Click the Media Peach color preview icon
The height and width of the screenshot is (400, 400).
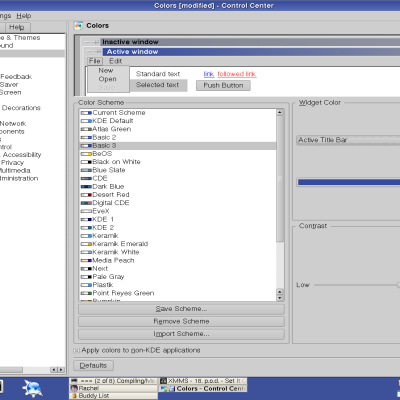point(86,260)
